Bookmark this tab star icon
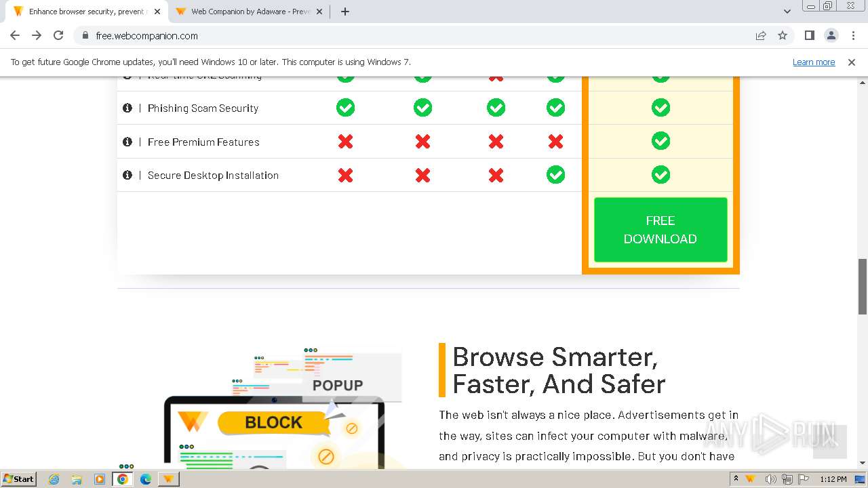Viewport: 868px width, 488px height. pos(783,36)
